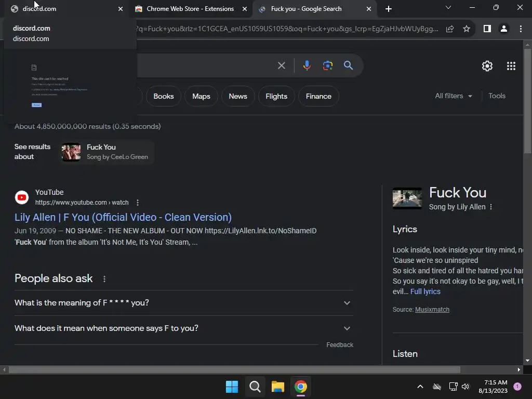Click Feedback link under questions
532x399 pixels.
[340, 345]
